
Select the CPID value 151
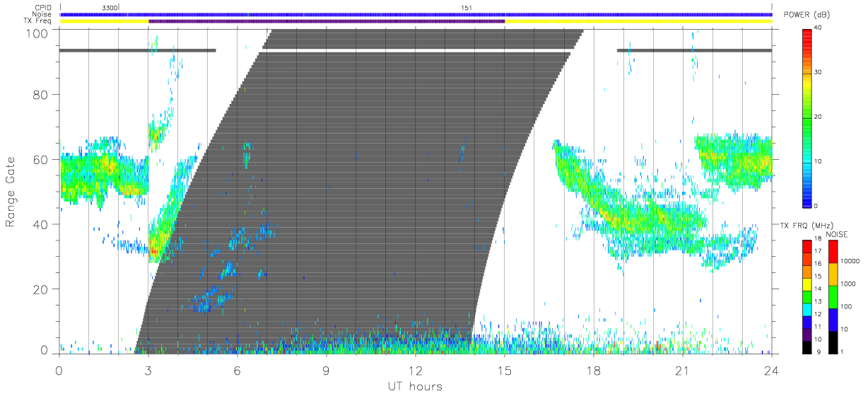pyautogui.click(x=467, y=7)
